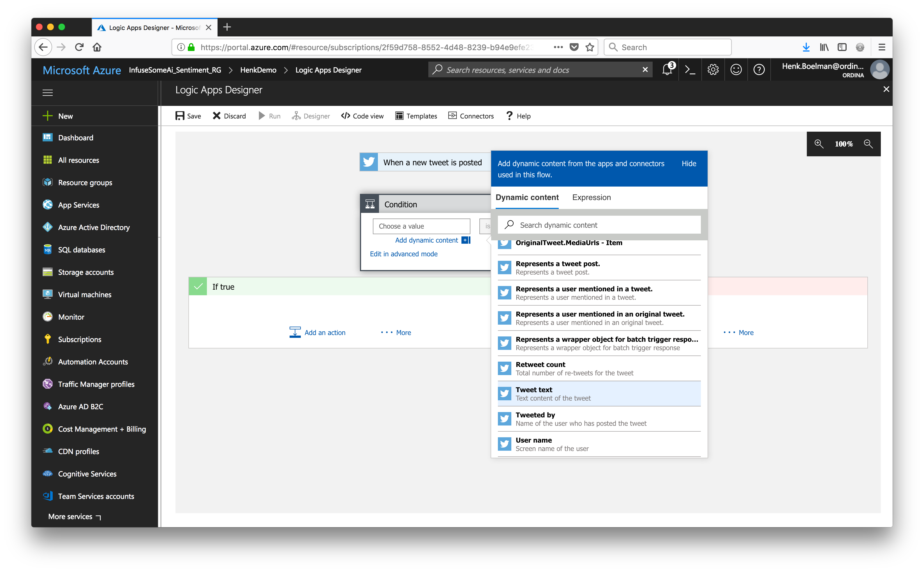
Task: Click Search resources, services and docs
Action: (540, 69)
